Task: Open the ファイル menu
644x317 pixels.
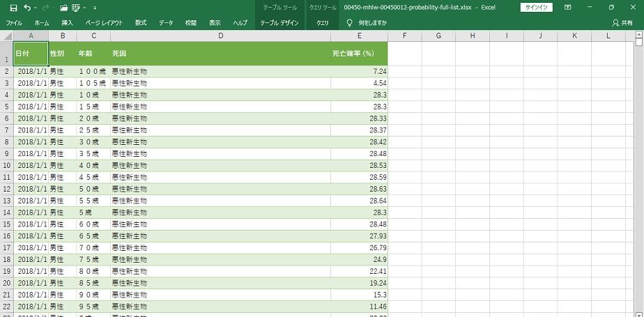Action: click(x=14, y=23)
